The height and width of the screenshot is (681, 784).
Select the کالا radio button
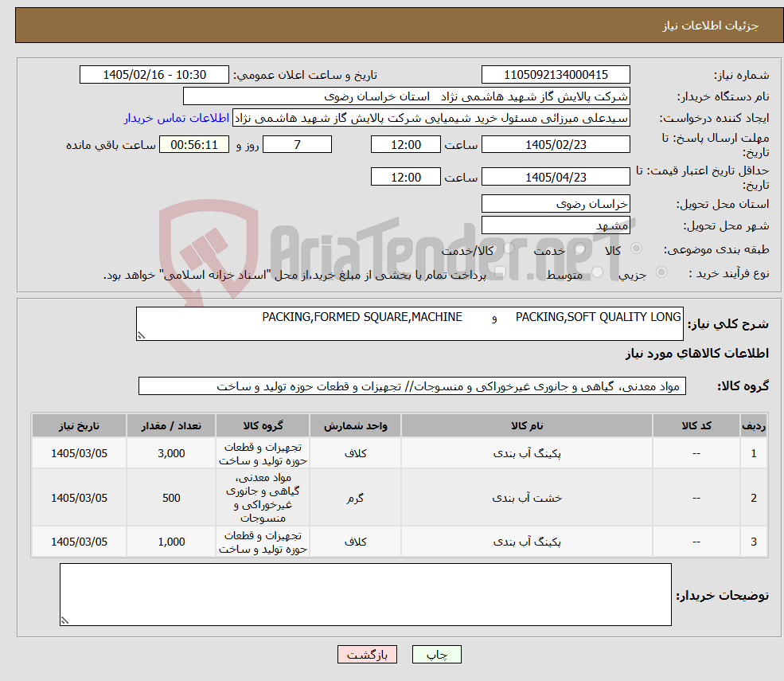tap(637, 249)
